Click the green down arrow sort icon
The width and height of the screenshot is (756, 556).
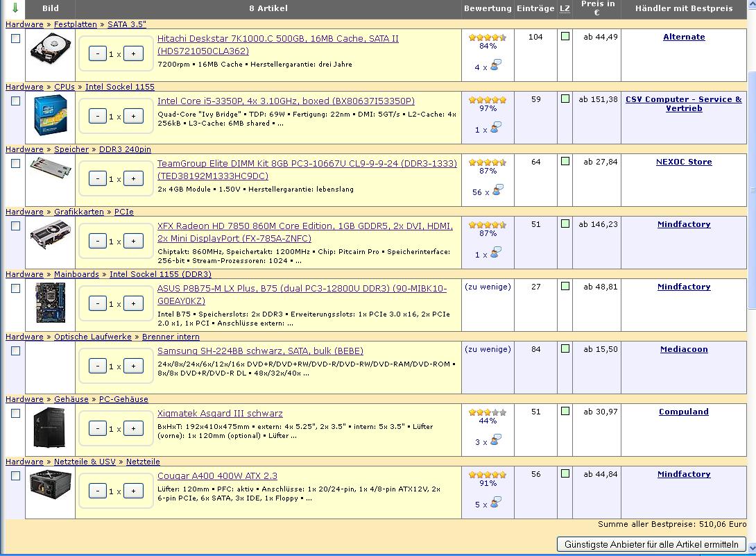tap(15, 8)
